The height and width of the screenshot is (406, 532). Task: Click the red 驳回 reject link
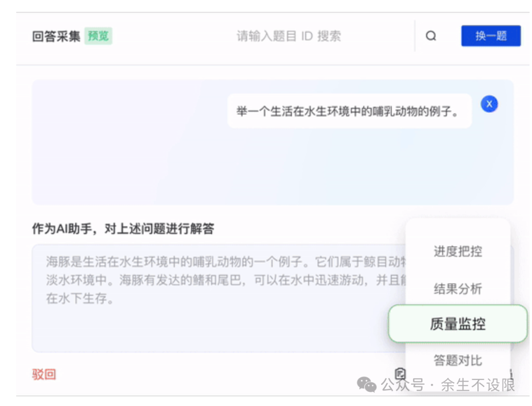pos(44,375)
